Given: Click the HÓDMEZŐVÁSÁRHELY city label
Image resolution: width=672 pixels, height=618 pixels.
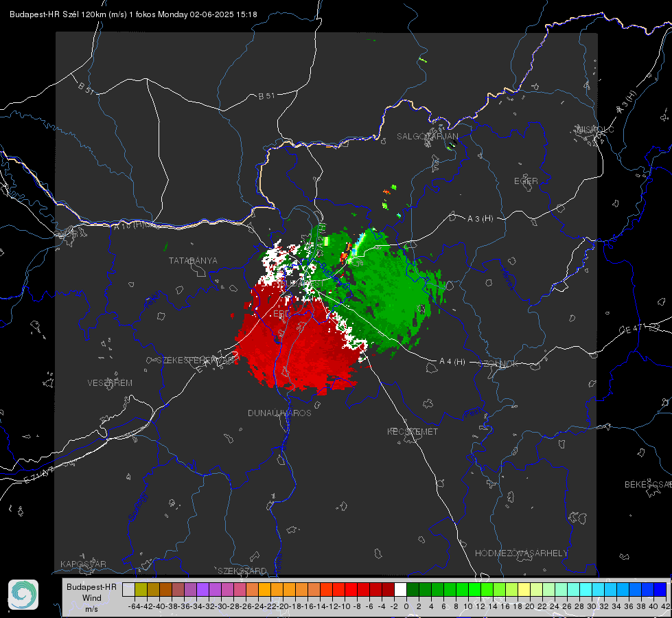Looking at the screenshot, I should click(521, 553).
